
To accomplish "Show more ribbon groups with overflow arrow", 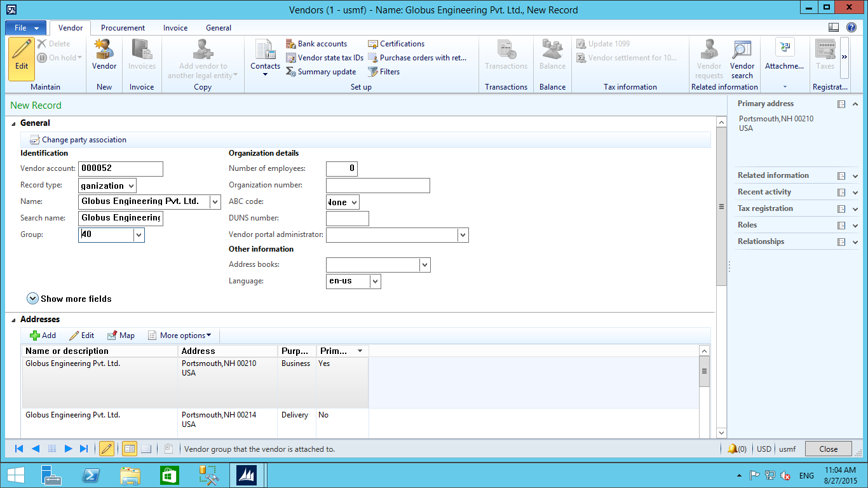I will (x=844, y=57).
